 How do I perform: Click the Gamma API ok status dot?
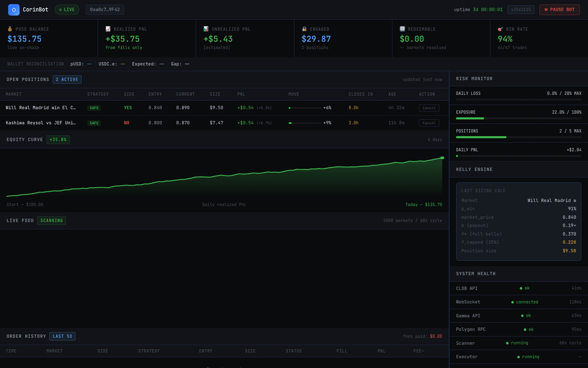(x=522, y=316)
